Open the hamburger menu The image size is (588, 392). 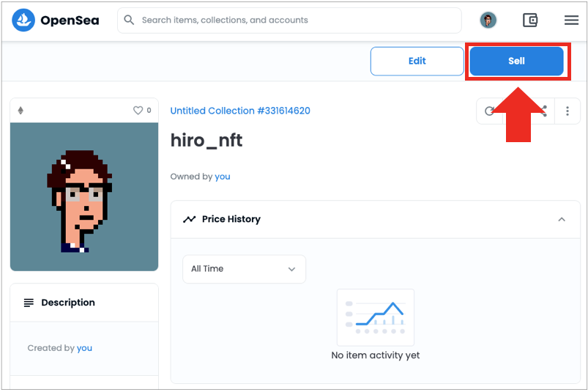(x=571, y=20)
